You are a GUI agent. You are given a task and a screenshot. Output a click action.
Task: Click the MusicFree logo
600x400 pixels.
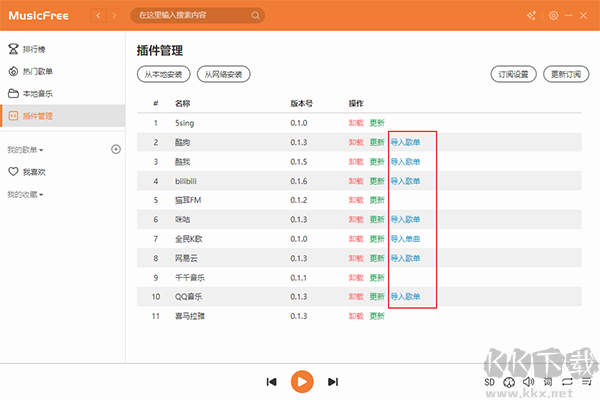(38, 16)
